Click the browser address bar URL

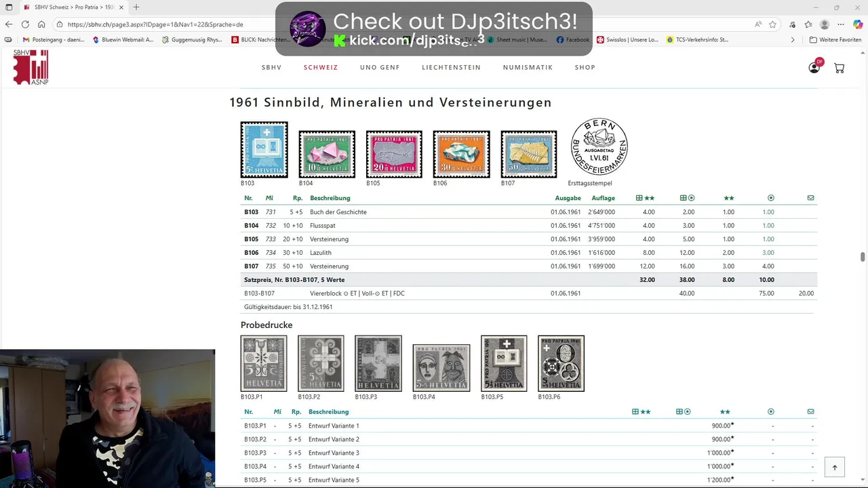pyautogui.click(x=155, y=24)
